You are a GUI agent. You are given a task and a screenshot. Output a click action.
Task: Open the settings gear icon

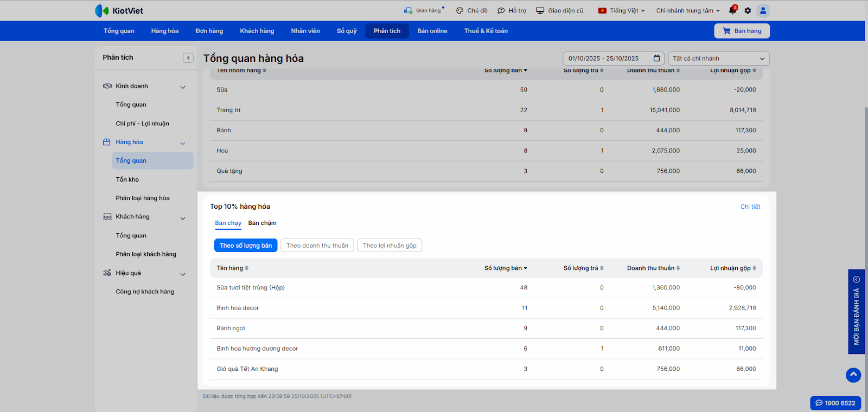click(x=748, y=10)
